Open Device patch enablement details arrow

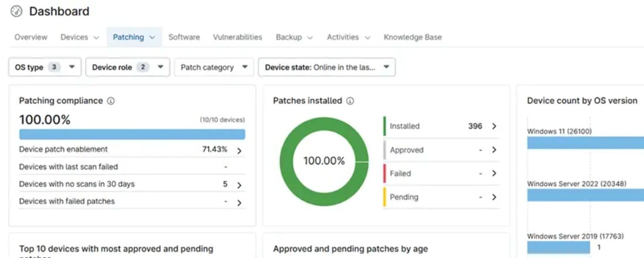(x=239, y=150)
